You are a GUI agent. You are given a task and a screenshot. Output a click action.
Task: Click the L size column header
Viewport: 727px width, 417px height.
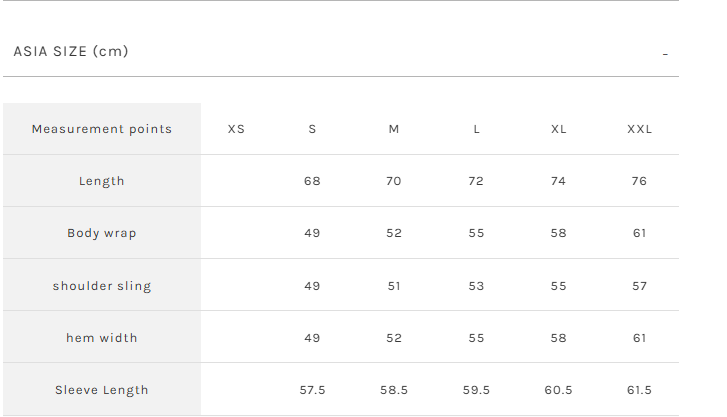tap(476, 129)
